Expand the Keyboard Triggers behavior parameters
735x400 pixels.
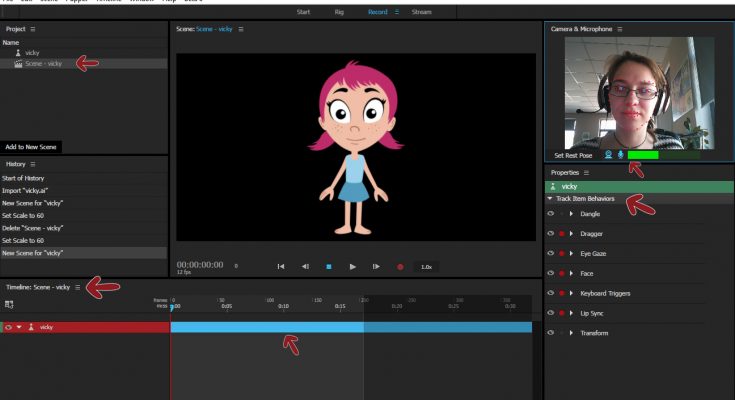(571, 293)
